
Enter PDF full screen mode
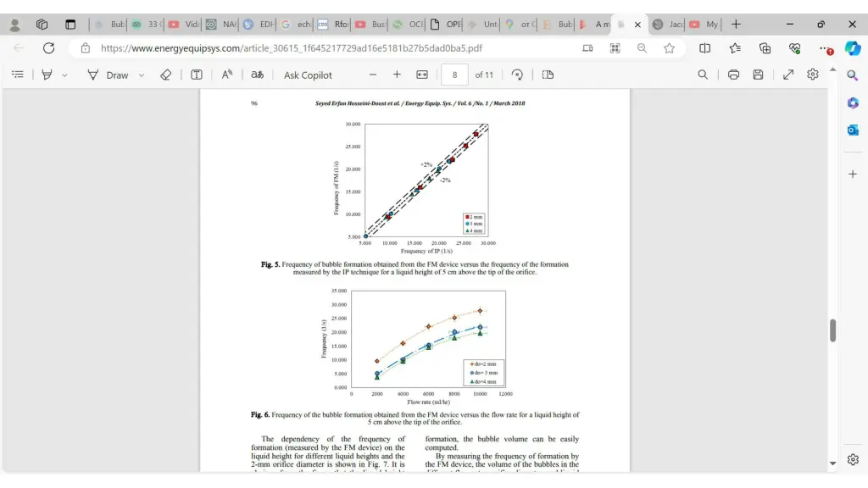tap(788, 75)
